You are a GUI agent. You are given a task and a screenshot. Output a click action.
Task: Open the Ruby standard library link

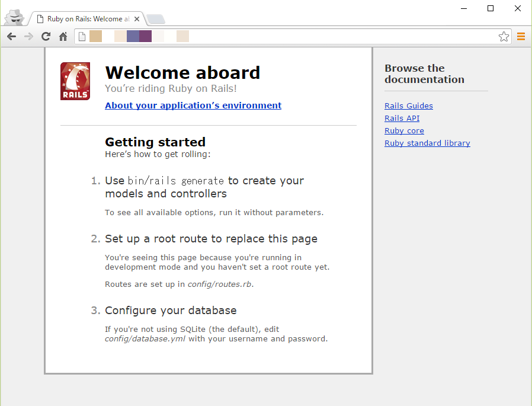[427, 143]
